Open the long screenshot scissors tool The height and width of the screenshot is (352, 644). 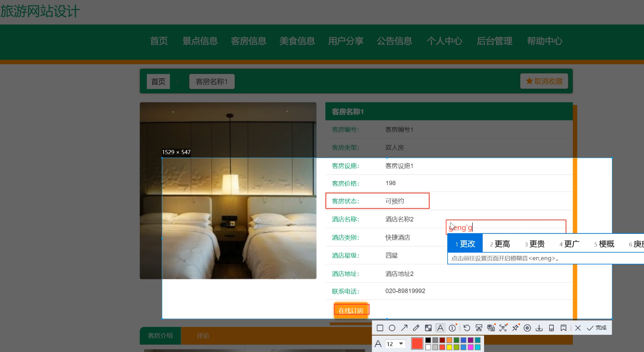[x=479, y=328]
